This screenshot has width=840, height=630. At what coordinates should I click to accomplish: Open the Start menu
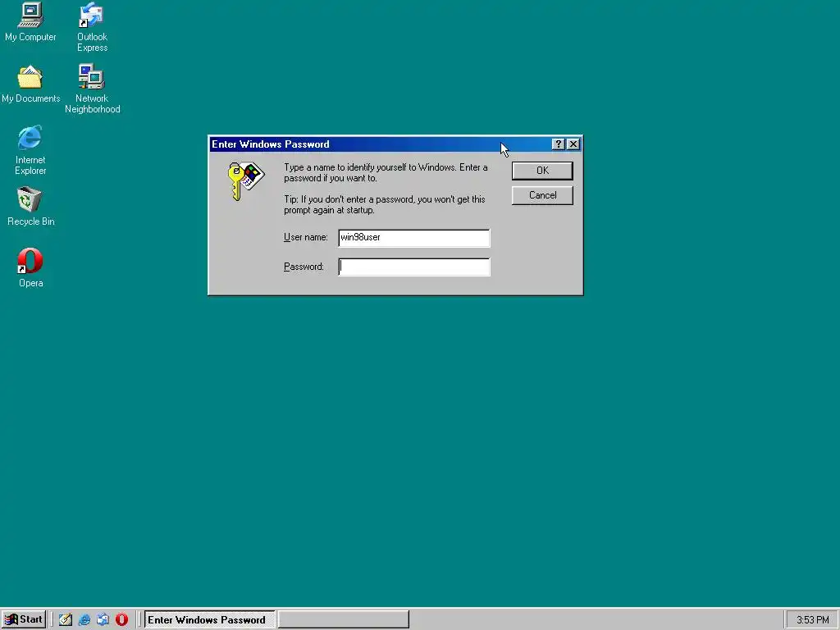(24, 619)
